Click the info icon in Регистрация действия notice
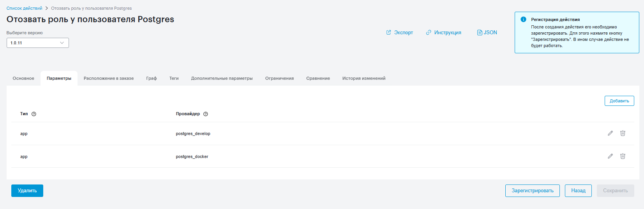The height and width of the screenshot is (209, 644). (x=523, y=19)
